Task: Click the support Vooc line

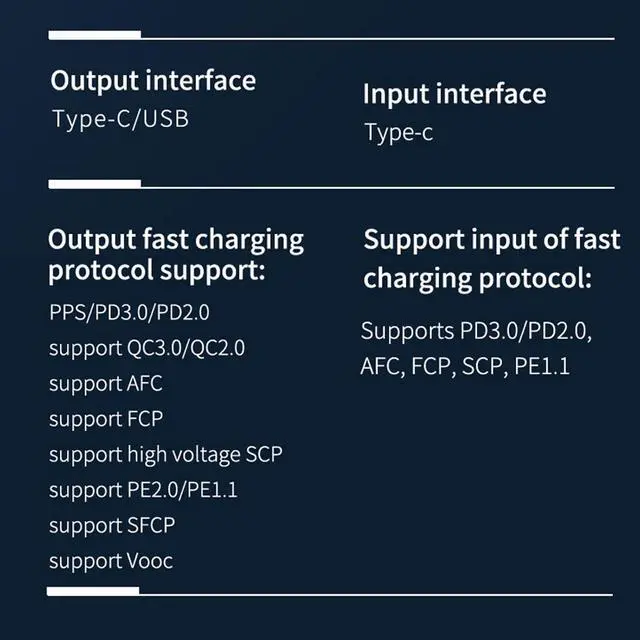Action: tap(111, 561)
